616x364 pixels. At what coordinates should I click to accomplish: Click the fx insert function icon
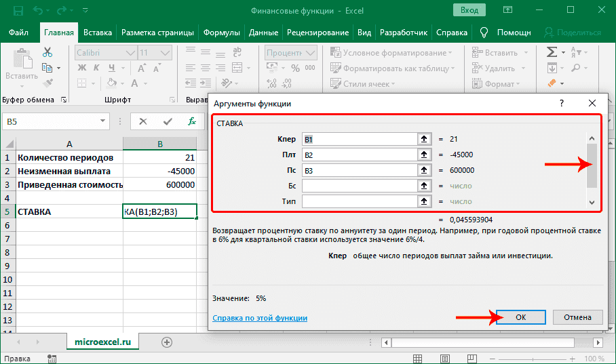click(x=192, y=121)
